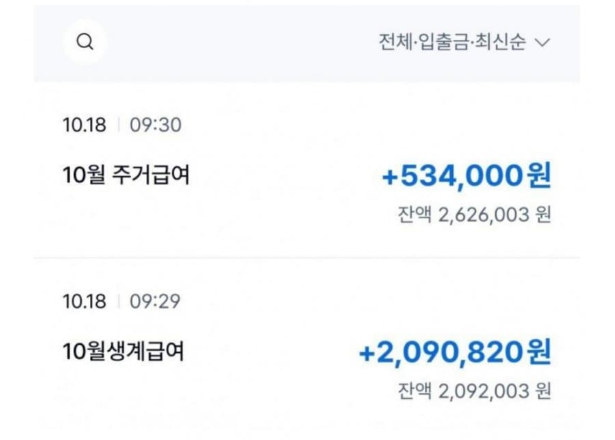This screenshot has height=440, width=615.
Task: Click the 최신순 sort label
Action: coord(500,42)
